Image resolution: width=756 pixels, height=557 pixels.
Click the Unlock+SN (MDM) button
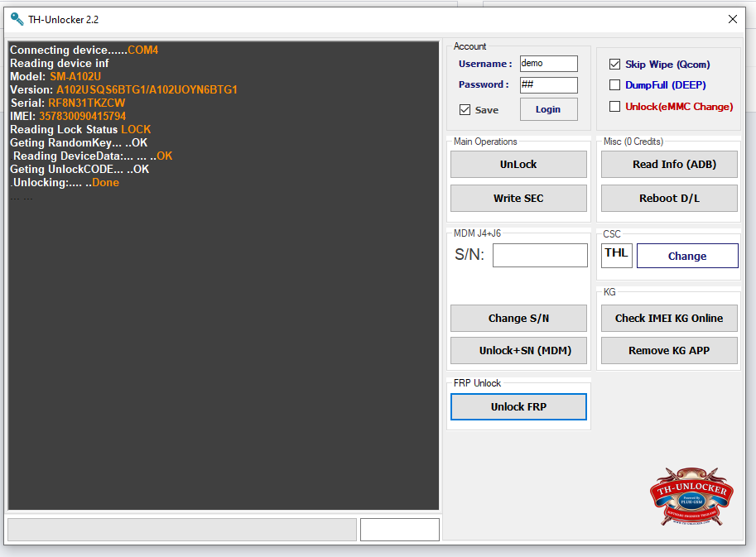click(518, 350)
